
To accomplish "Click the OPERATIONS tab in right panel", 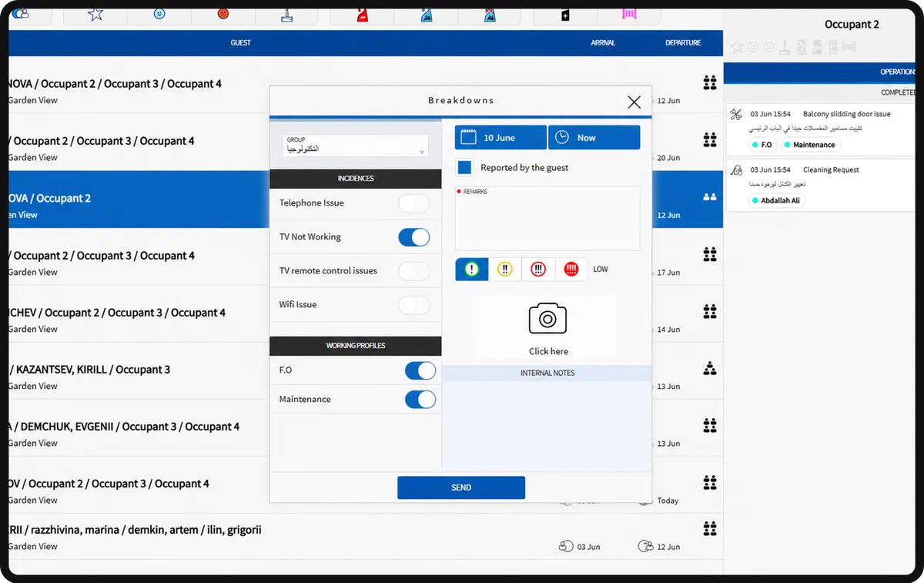I will [898, 72].
